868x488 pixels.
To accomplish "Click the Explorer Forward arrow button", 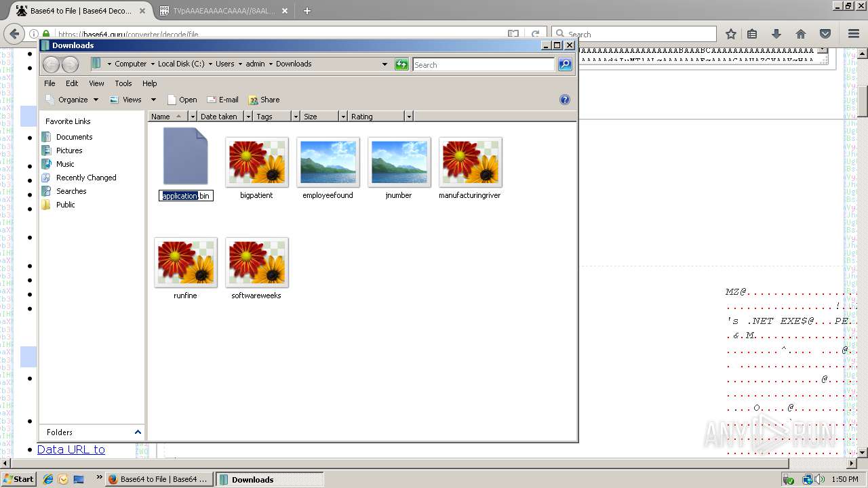I will [70, 64].
